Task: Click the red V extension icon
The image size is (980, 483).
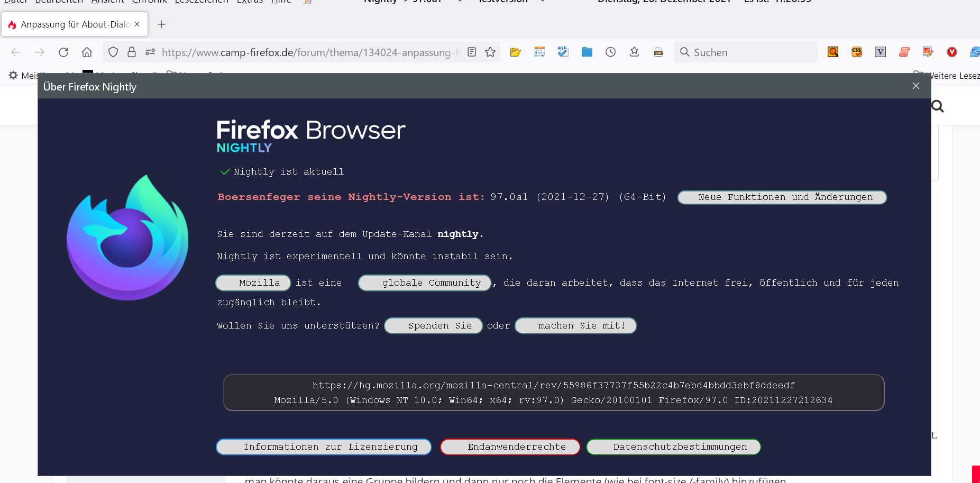Action: coord(951,52)
